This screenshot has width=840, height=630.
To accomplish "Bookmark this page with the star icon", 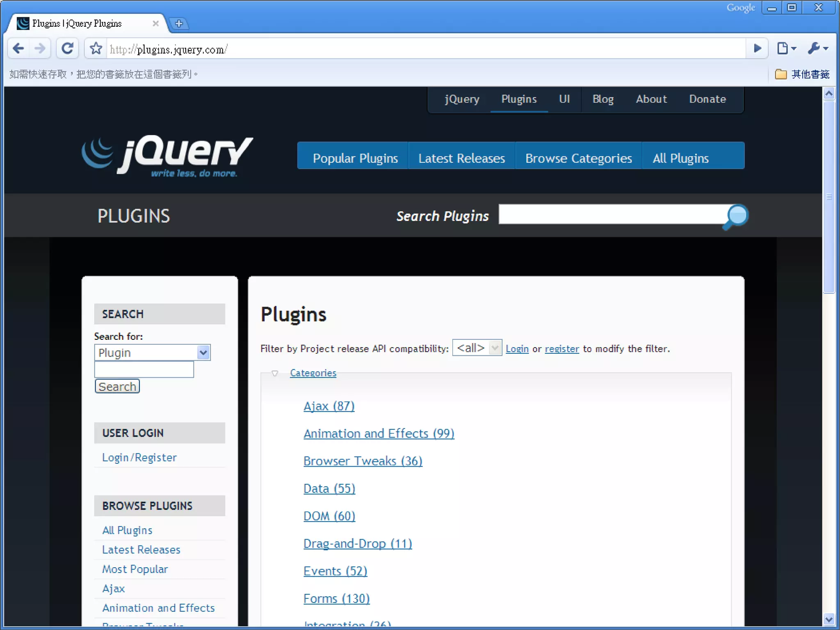I will pyautogui.click(x=96, y=48).
